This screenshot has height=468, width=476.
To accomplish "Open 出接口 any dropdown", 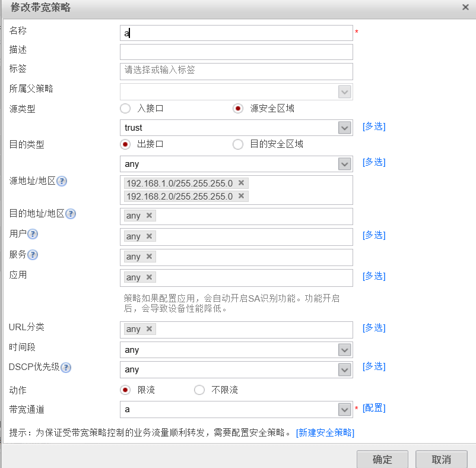I will [x=345, y=165].
